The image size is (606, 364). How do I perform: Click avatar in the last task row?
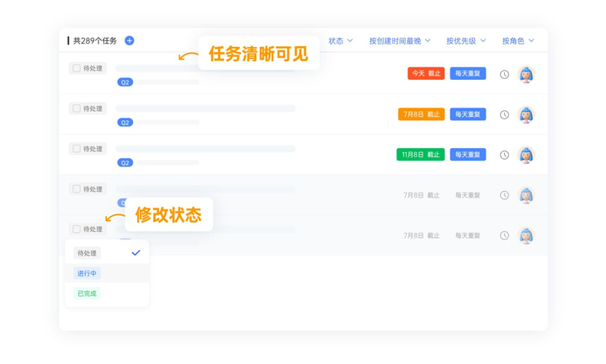[x=527, y=235]
